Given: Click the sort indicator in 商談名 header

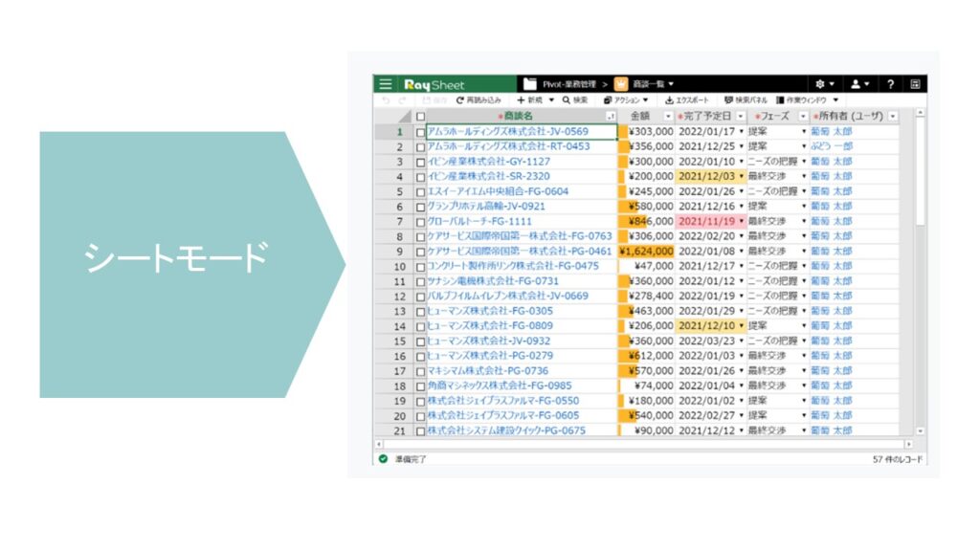Looking at the screenshot, I should (x=611, y=116).
